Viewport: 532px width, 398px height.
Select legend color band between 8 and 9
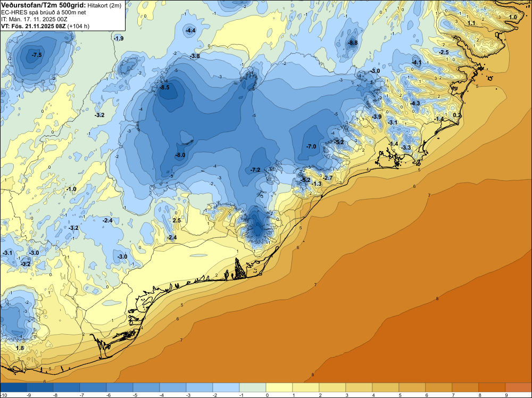click(492, 387)
